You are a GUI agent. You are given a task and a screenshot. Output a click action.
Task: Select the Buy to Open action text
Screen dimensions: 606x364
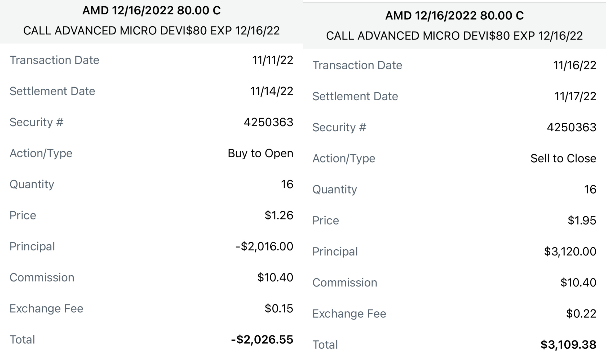(x=260, y=153)
